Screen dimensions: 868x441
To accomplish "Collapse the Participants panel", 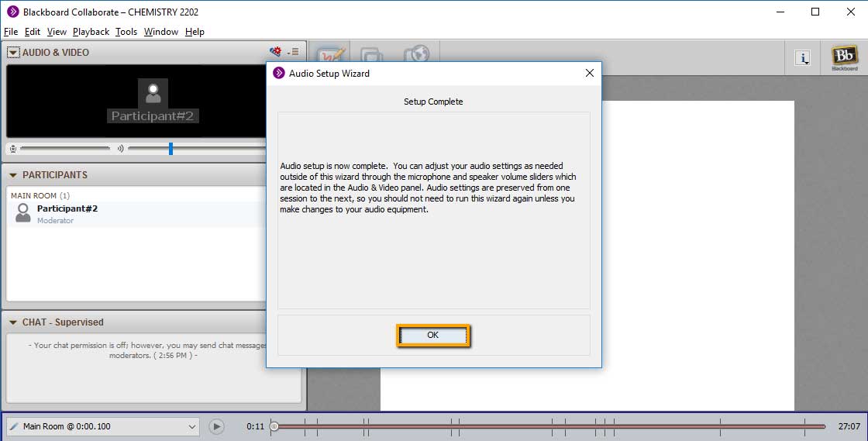I will pyautogui.click(x=13, y=175).
